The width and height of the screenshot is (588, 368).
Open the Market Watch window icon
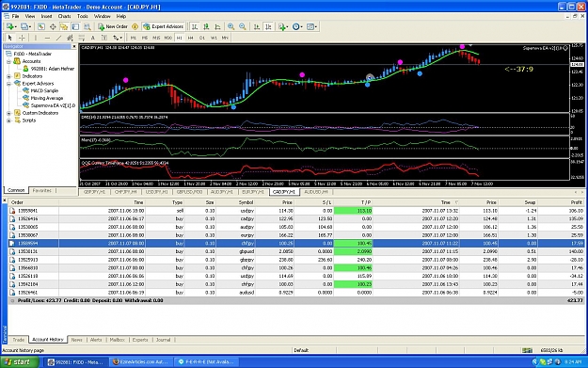41,26
